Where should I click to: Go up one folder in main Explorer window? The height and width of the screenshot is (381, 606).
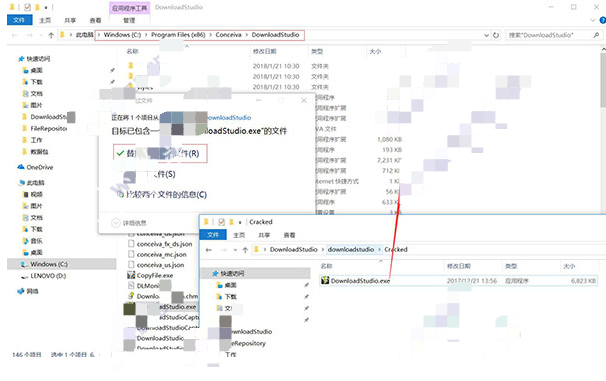point(51,35)
